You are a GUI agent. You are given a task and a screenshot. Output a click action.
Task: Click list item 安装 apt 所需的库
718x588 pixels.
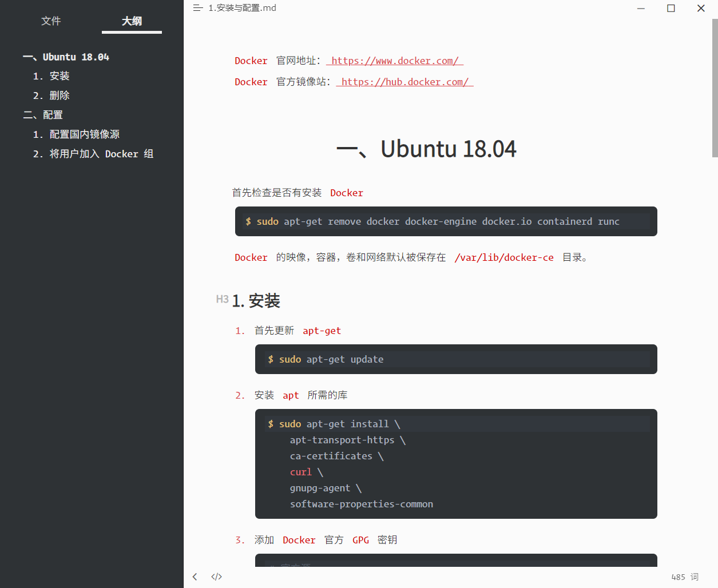pos(301,395)
